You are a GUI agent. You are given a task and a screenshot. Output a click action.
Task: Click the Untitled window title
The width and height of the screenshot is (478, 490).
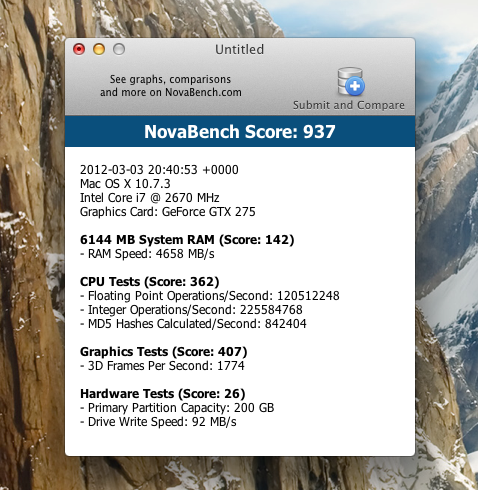239,50
